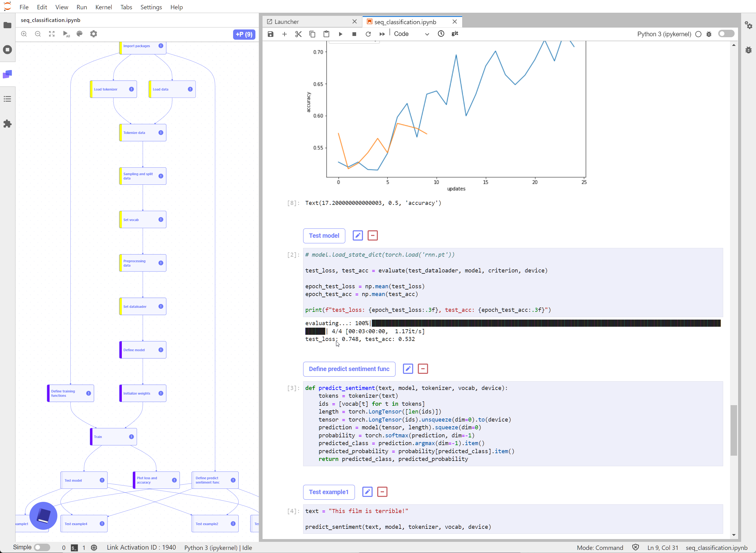Screen dimensions: 756x553
Task: Click the edit pencil icon beside Test model
Action: [x=357, y=235]
